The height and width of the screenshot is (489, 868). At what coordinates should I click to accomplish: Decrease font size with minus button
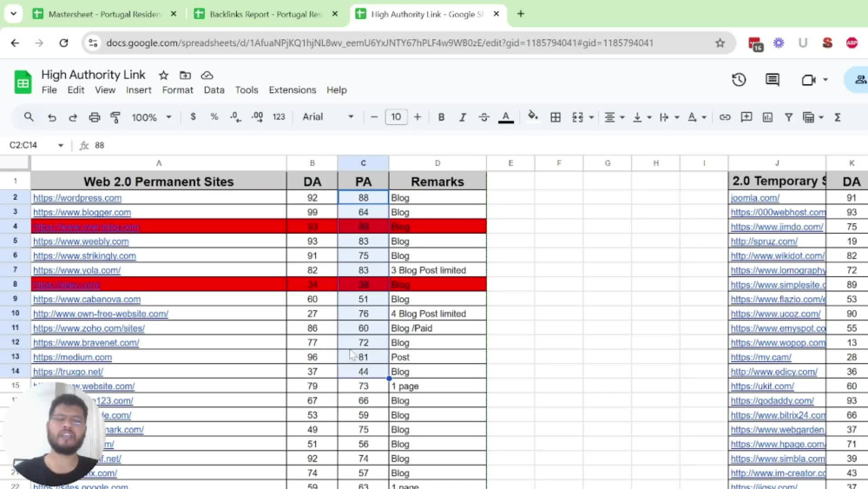click(x=374, y=117)
